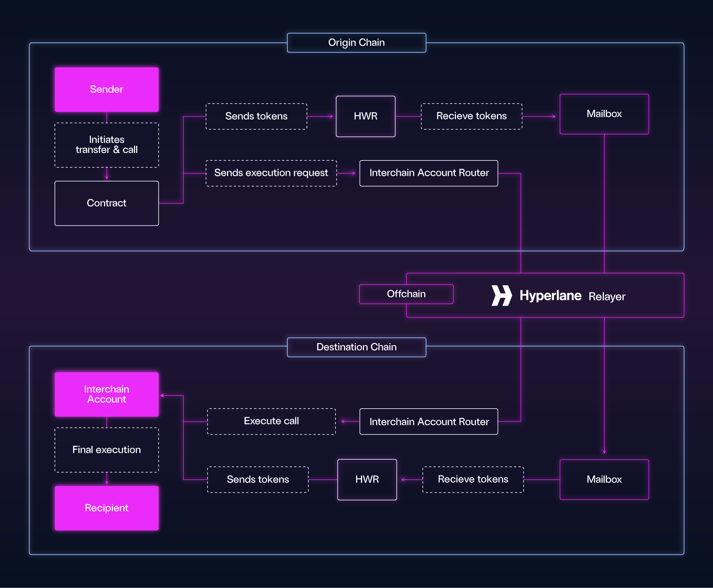Click the HWR box in Origin Chain
This screenshot has width=713, height=588.
pyautogui.click(x=365, y=116)
